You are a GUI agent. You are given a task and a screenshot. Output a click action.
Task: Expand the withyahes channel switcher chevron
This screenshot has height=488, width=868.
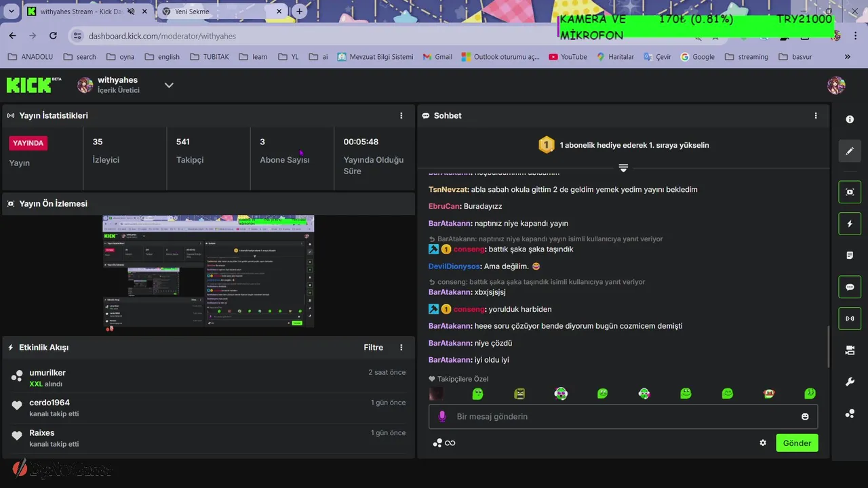click(x=169, y=85)
